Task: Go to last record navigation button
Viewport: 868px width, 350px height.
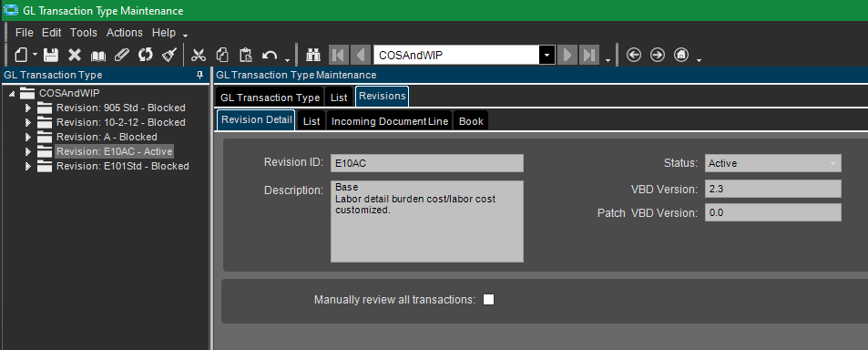Action: (x=589, y=55)
